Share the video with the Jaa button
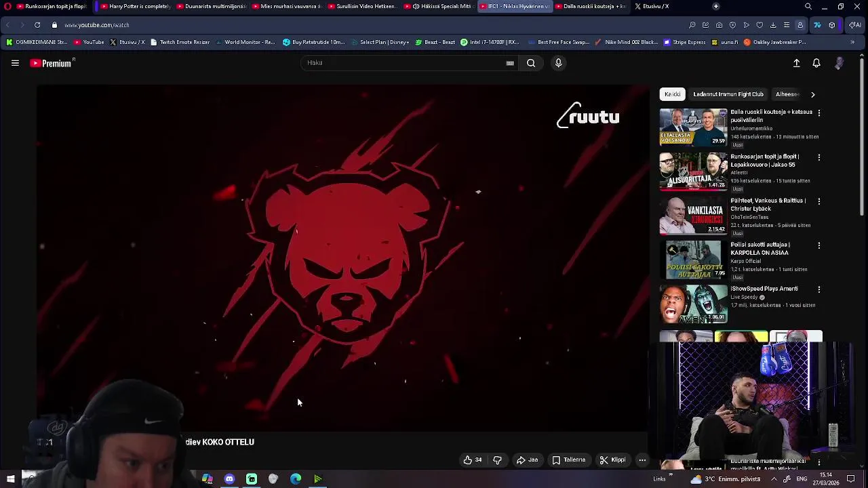 [527, 460]
